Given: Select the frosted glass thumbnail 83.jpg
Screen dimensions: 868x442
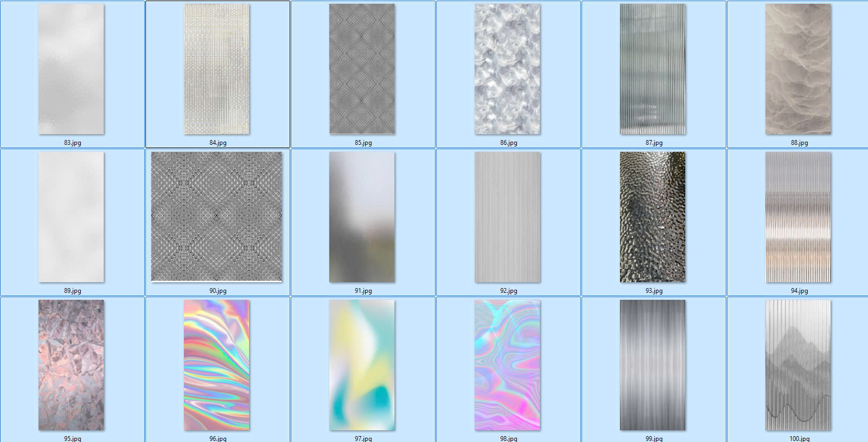Looking at the screenshot, I should coord(71,69).
